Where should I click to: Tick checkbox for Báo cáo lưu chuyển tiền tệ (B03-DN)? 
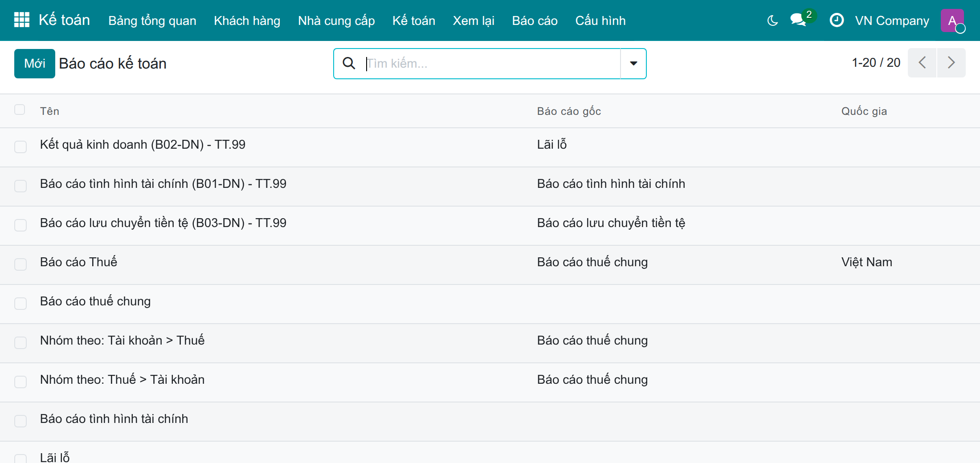coord(20,225)
